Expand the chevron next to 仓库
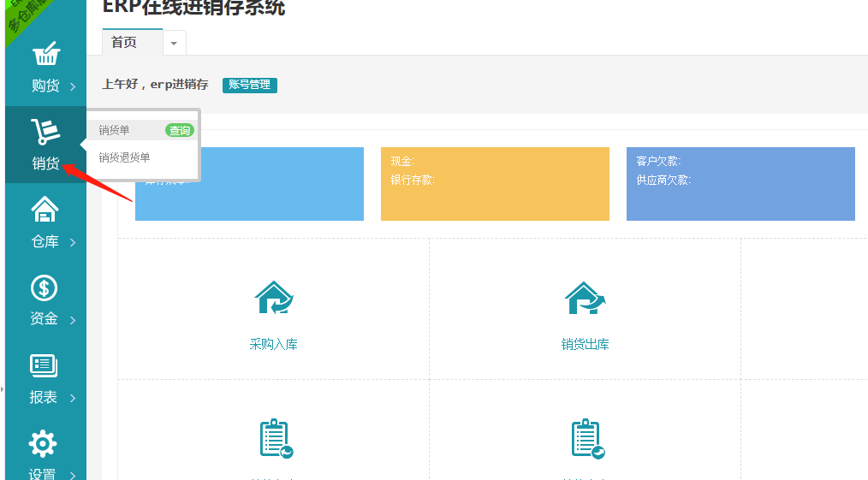This screenshot has height=480, width=868. (x=73, y=243)
